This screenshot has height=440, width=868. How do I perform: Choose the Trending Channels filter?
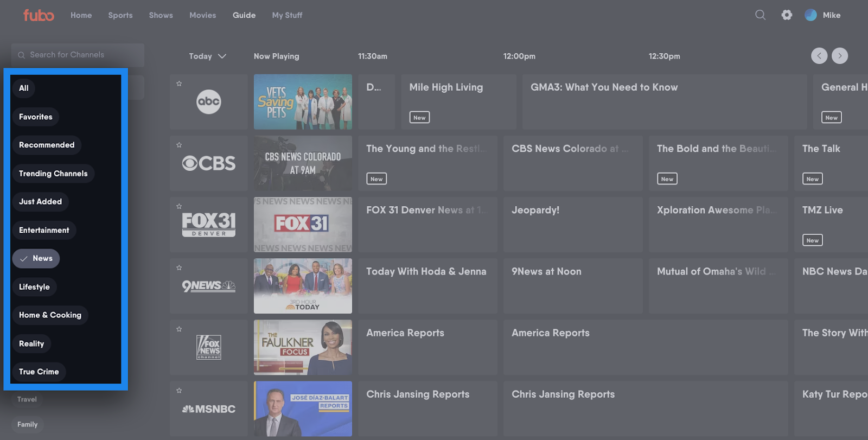click(53, 174)
